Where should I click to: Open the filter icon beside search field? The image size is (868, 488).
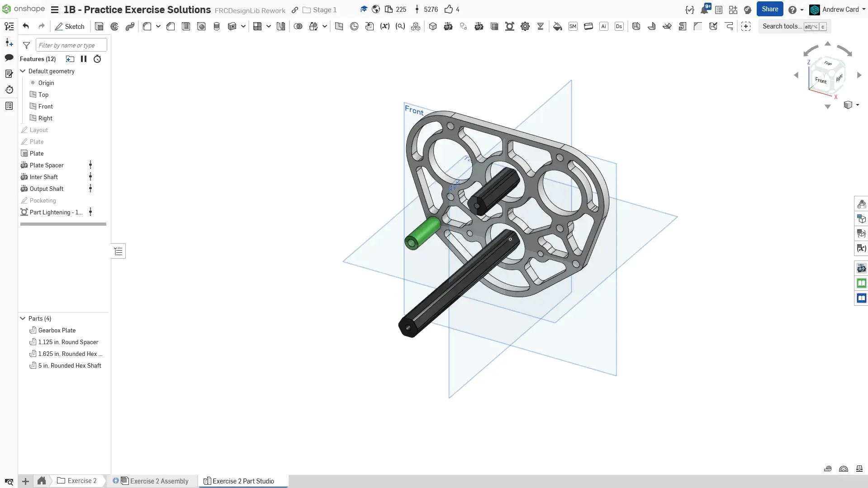pyautogui.click(x=27, y=45)
